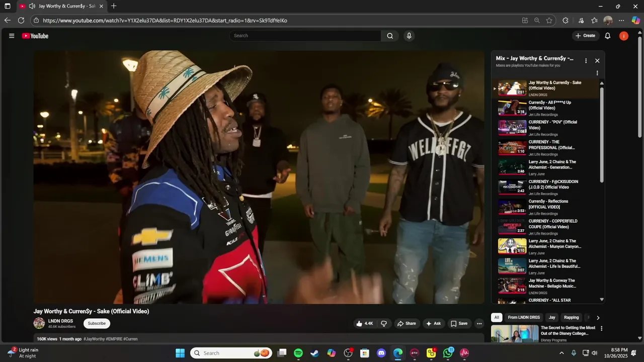Add this page to favorites star
The image size is (644, 362).
(x=549, y=21)
